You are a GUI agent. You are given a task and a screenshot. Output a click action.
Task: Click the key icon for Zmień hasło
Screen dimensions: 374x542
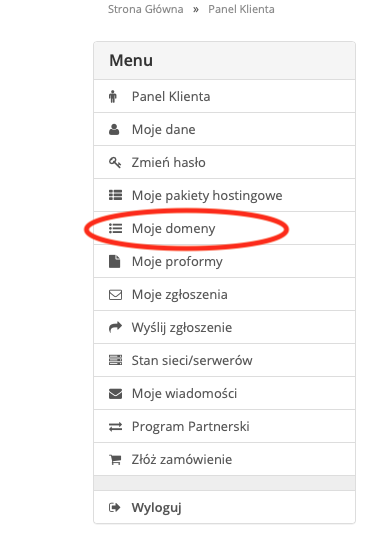click(115, 162)
